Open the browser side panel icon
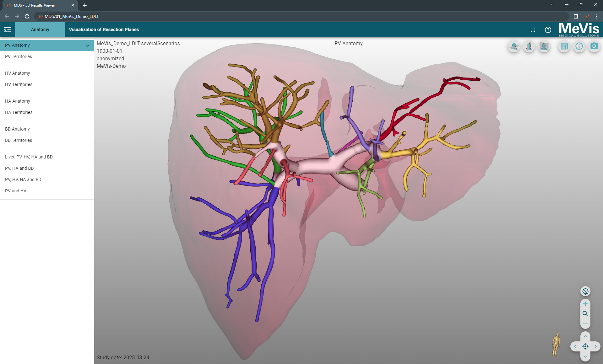603x364 pixels. click(x=576, y=16)
